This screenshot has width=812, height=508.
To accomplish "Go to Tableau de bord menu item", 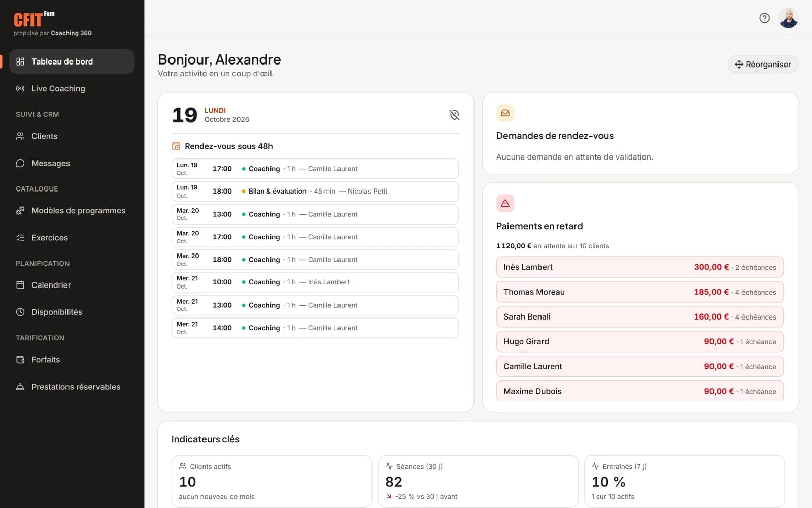I will 72,61.
